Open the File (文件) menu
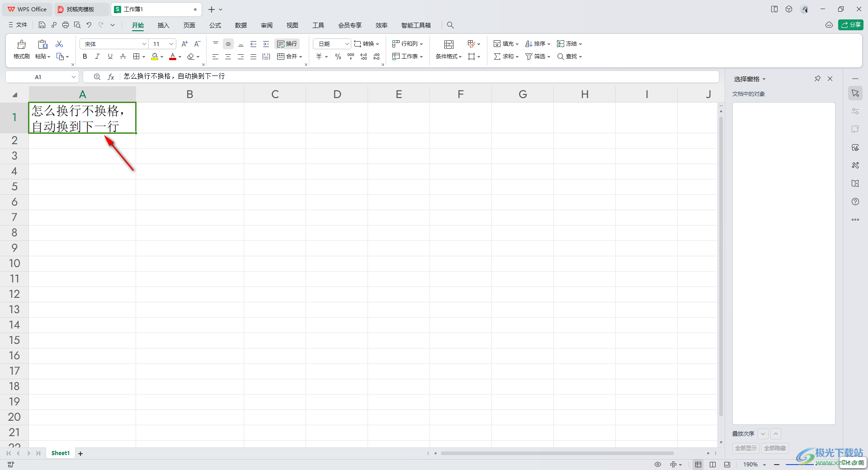 [18, 25]
